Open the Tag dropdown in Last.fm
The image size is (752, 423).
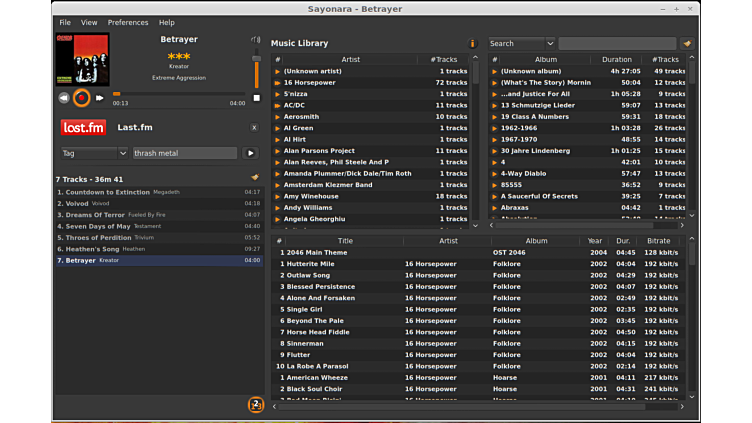pos(94,153)
